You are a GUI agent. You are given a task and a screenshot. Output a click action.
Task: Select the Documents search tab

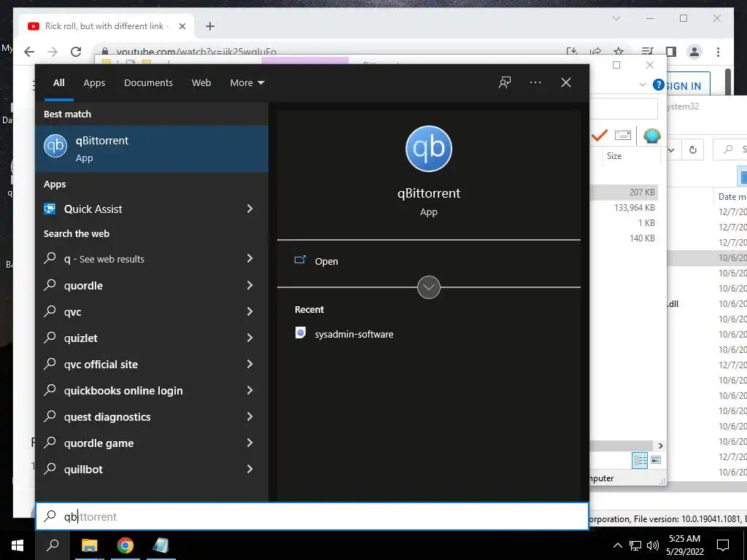click(x=148, y=83)
